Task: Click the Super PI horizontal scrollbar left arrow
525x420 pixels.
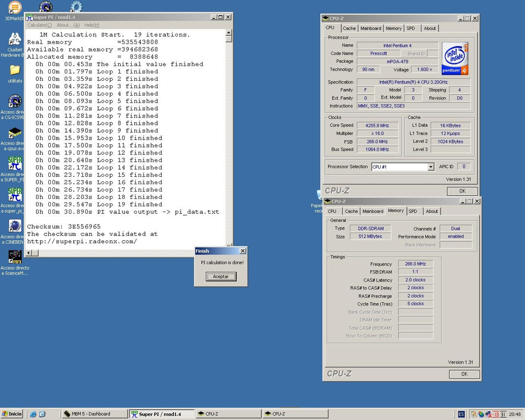Action: [29, 253]
